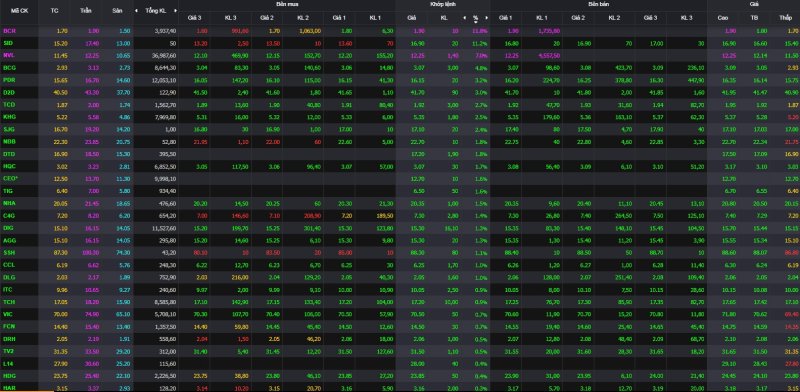800x392 pixels.
Task: Click the Cao high price header
Action: pyautogui.click(x=723, y=18)
